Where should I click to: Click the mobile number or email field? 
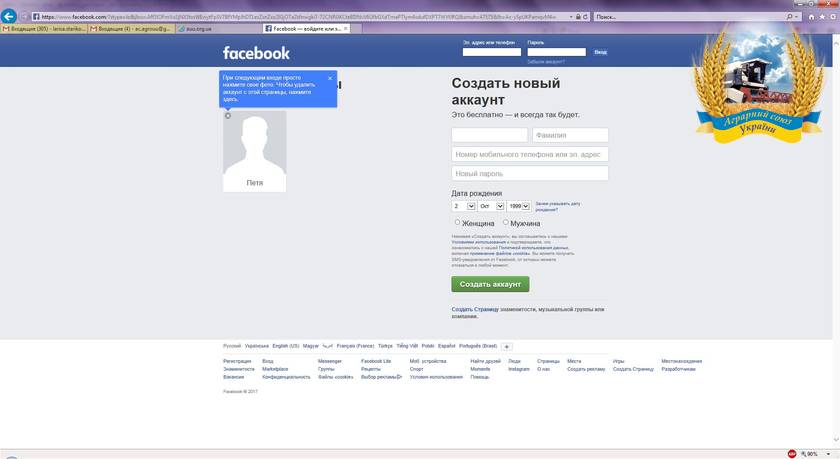530,154
